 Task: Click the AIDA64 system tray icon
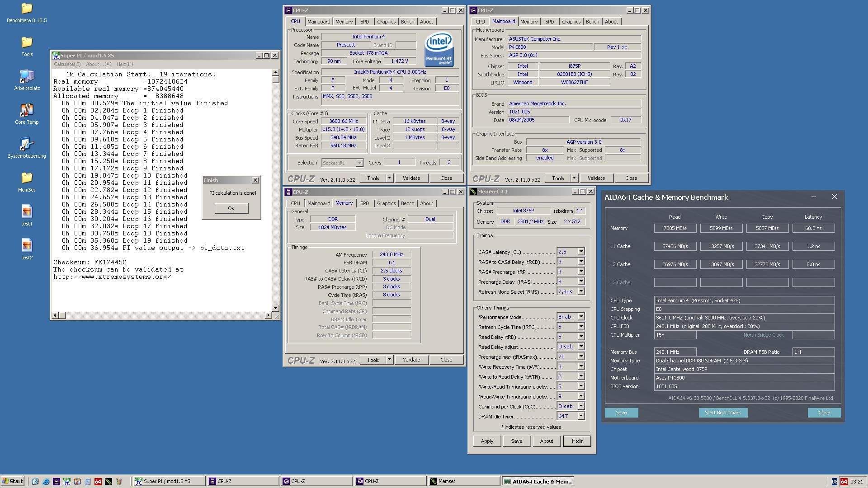coord(844,482)
